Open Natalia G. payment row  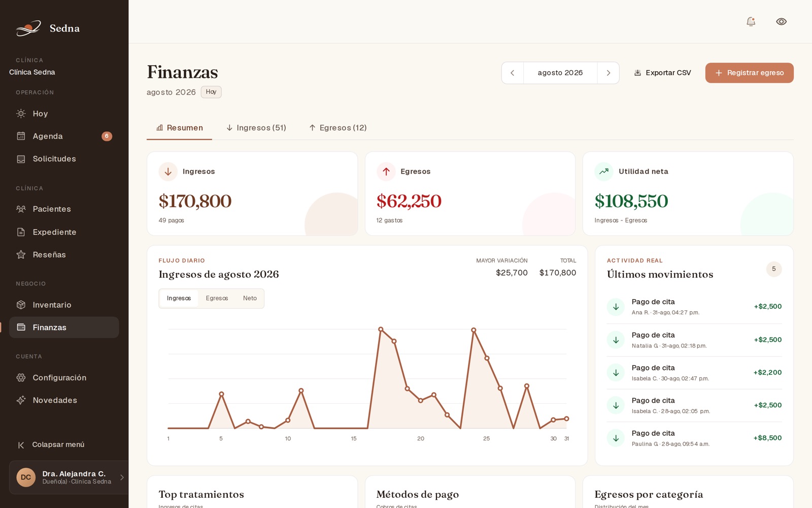pyautogui.click(x=694, y=340)
